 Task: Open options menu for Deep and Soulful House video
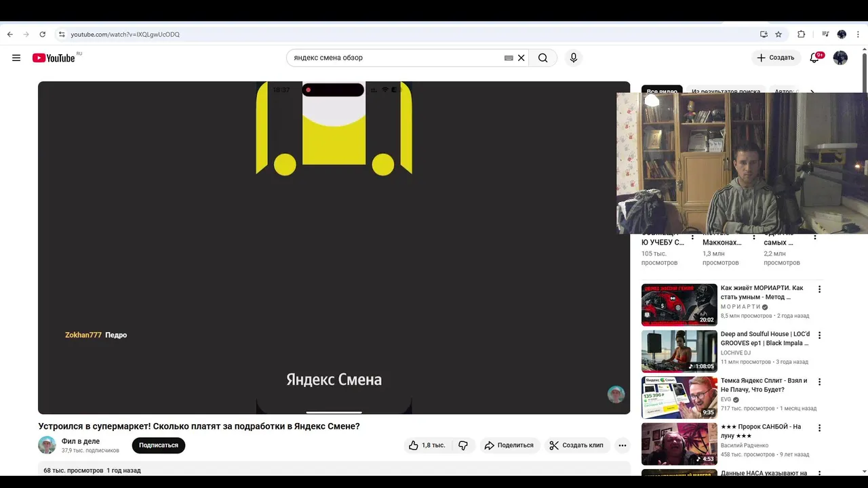(819, 335)
